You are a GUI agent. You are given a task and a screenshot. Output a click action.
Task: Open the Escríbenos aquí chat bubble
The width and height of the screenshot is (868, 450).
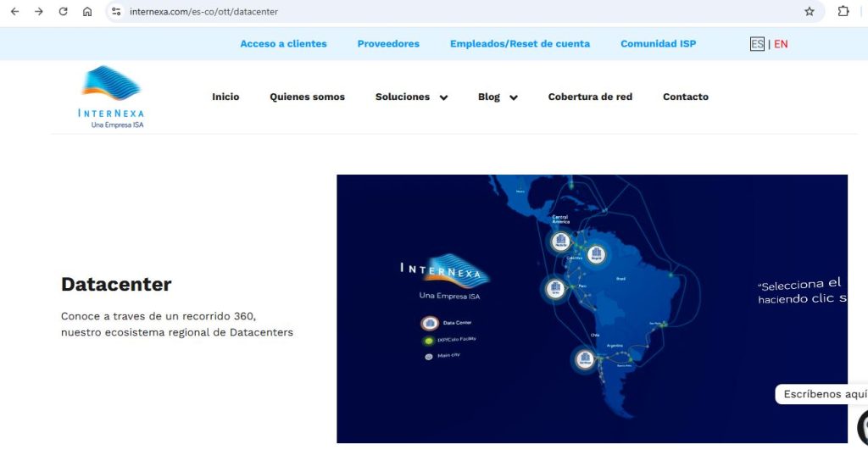(x=824, y=394)
